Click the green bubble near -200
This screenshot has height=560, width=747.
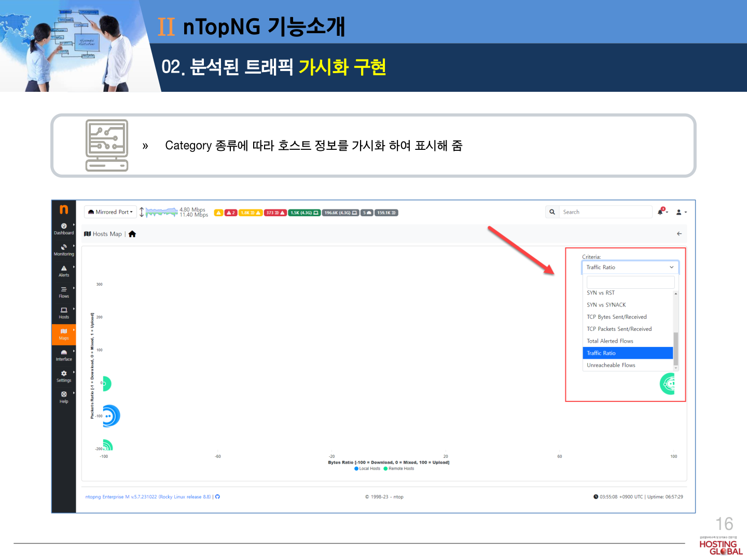pyautogui.click(x=107, y=445)
